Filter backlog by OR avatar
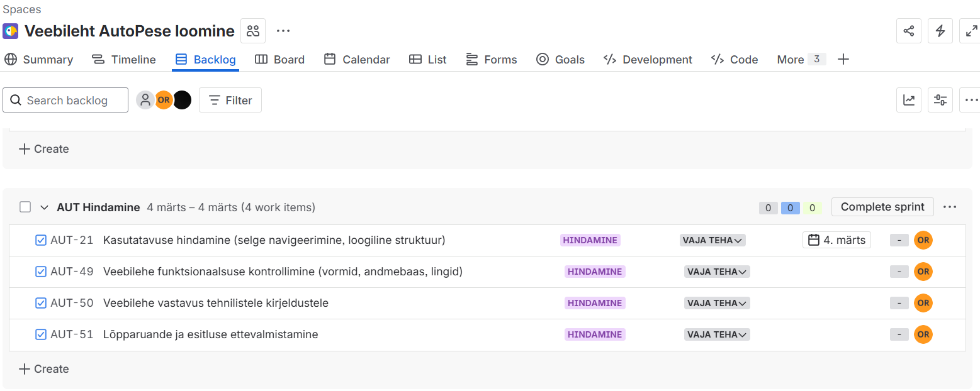 164,100
